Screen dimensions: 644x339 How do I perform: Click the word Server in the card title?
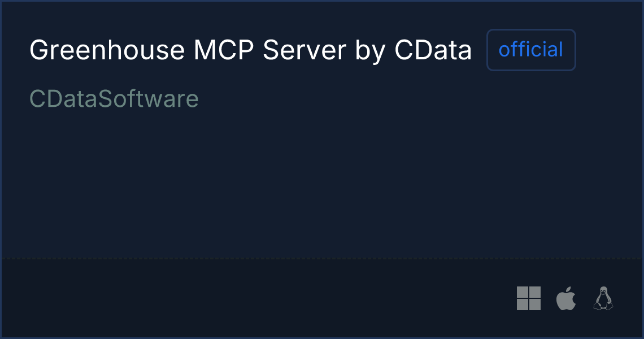(x=304, y=50)
